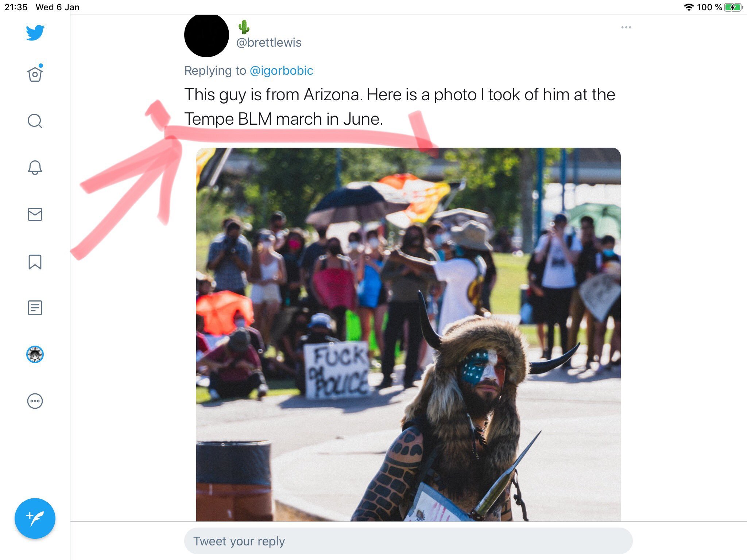This screenshot has height=560, width=747.
Task: Click the tweet author's black avatar
Action: (206, 35)
